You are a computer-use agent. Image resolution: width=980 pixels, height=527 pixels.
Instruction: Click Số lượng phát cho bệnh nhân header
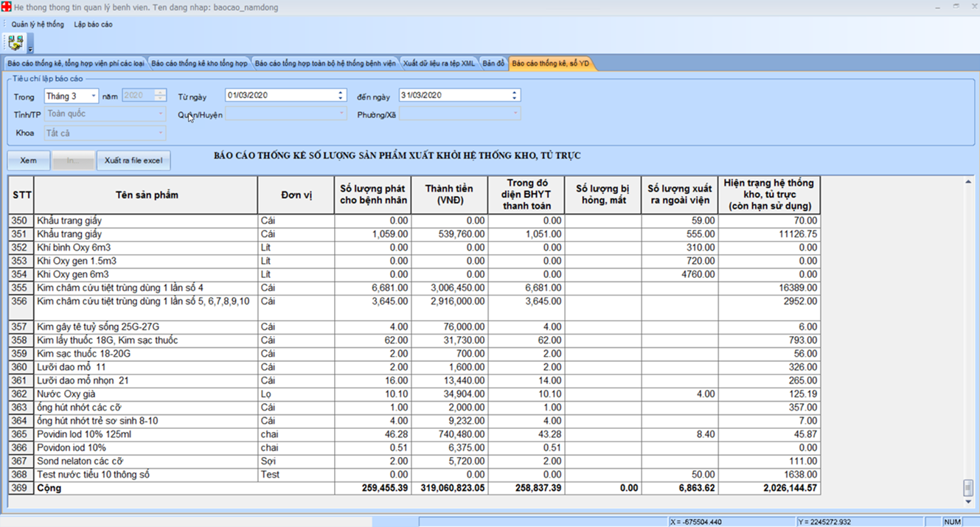372,195
